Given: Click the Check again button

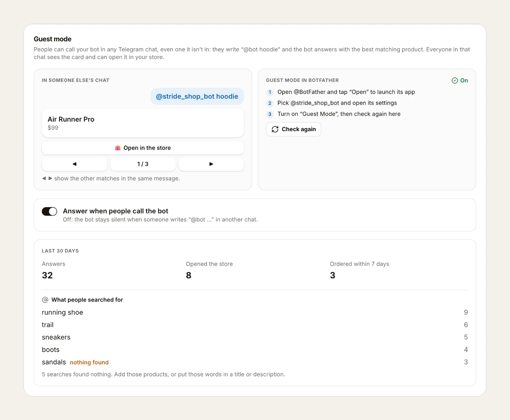Looking at the screenshot, I should click(x=294, y=129).
